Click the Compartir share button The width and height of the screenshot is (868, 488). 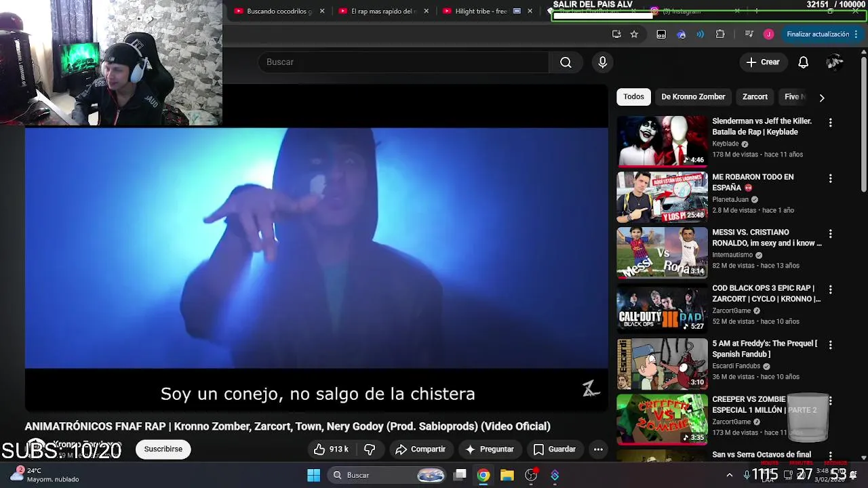420,449
